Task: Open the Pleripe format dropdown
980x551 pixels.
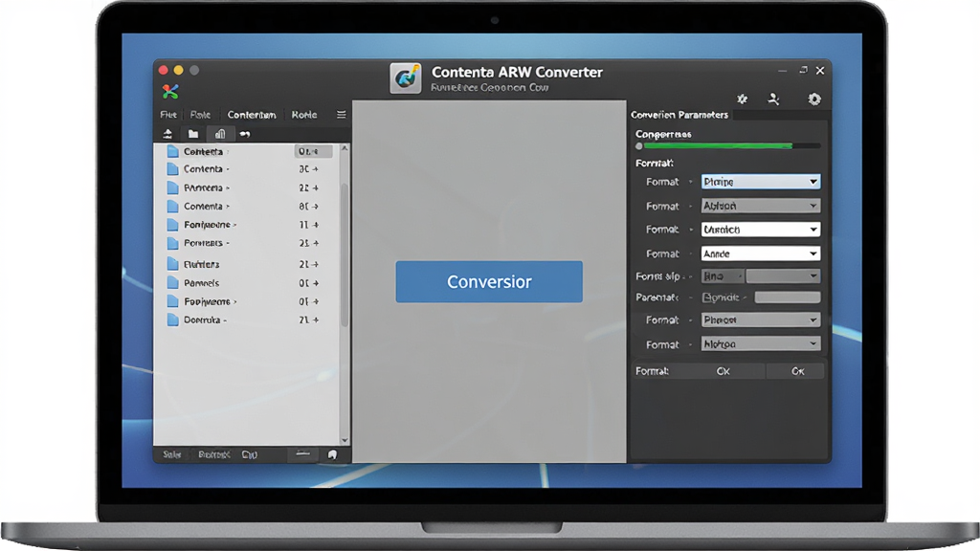Action: point(761,182)
